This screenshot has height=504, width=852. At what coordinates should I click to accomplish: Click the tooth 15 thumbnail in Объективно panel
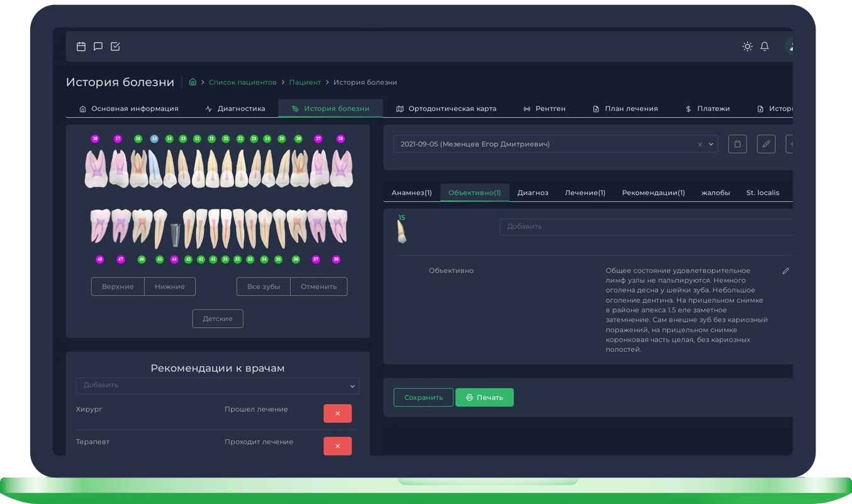tap(402, 233)
